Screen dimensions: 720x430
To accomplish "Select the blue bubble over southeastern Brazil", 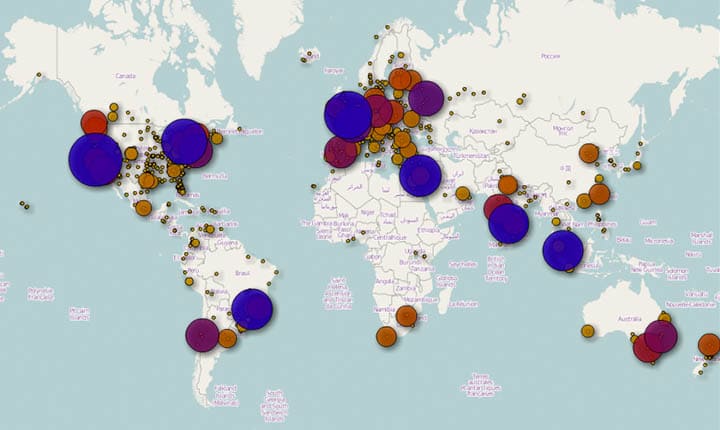I will tap(252, 309).
